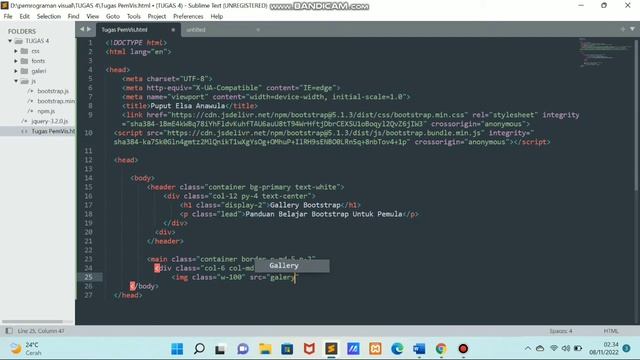Viewport: 640px width, 360px height.
Task: Open the Project menu
Action: coord(157,16)
